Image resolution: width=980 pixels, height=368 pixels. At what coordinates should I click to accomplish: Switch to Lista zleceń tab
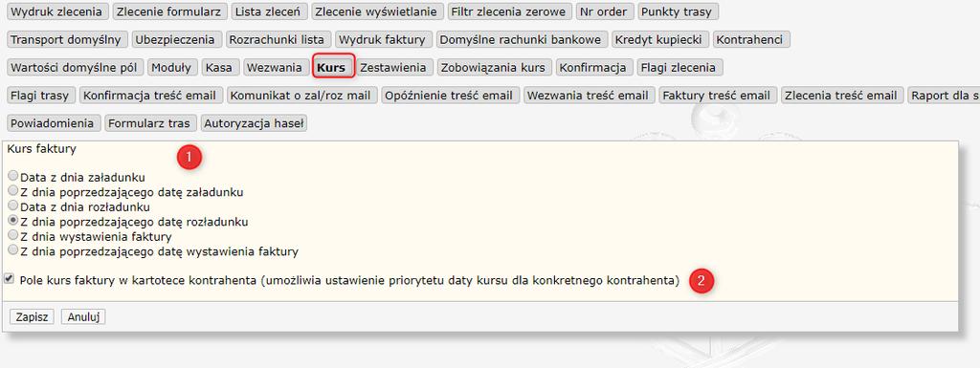coord(268,11)
